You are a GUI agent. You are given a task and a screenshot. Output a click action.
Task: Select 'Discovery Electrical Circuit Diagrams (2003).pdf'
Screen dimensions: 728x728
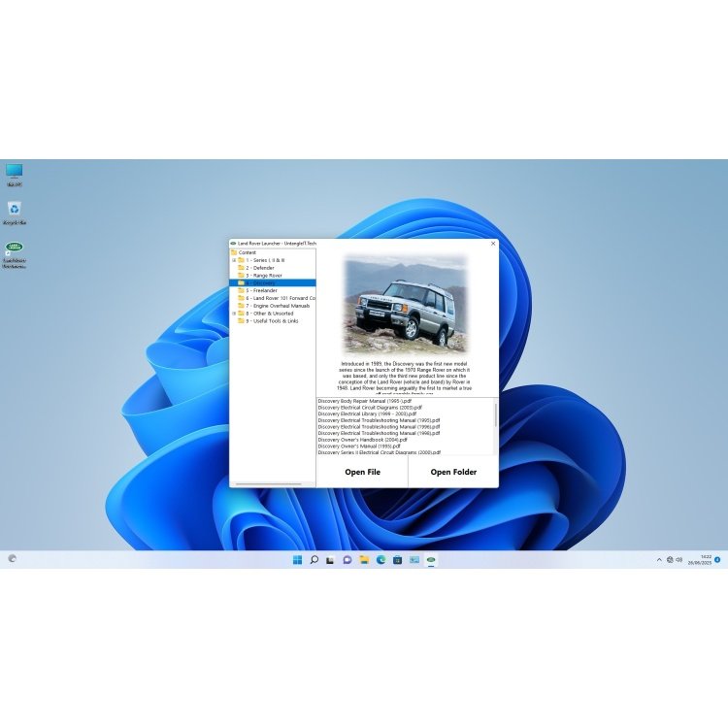(x=370, y=407)
